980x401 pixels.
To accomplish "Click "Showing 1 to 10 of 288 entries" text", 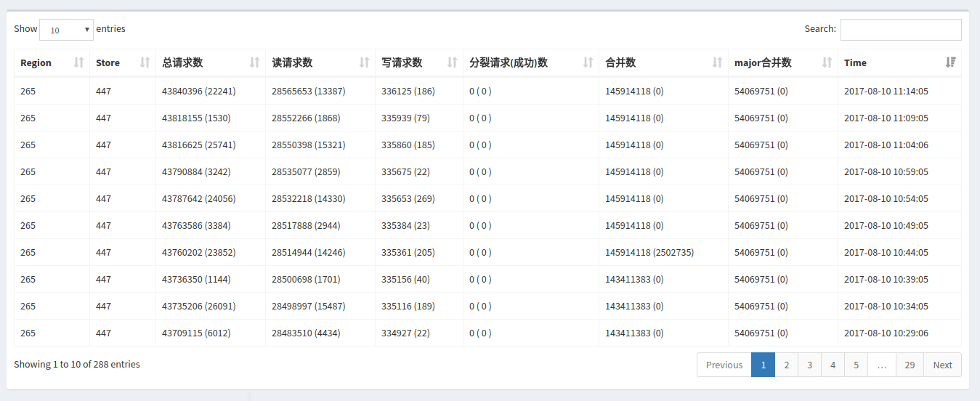I will point(77,364).
